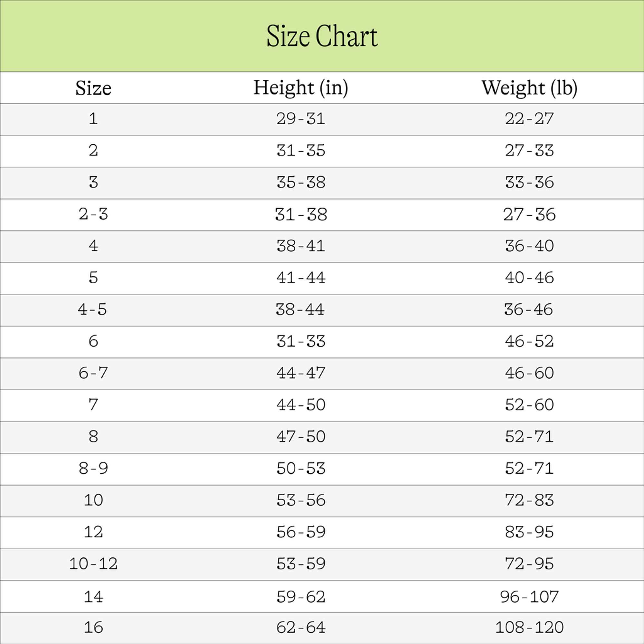Image resolution: width=644 pixels, height=644 pixels.
Task: Select the Size column header
Action: point(93,88)
